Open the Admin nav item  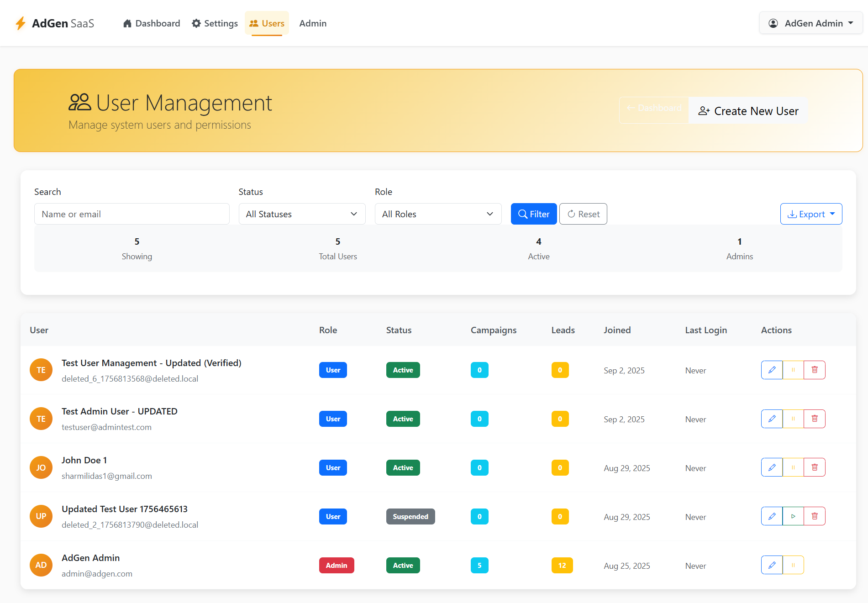(313, 23)
